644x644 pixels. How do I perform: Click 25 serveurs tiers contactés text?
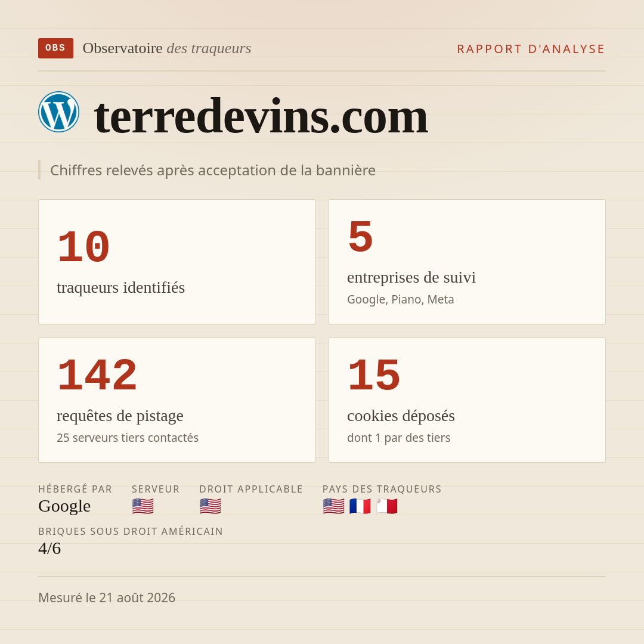(128, 438)
